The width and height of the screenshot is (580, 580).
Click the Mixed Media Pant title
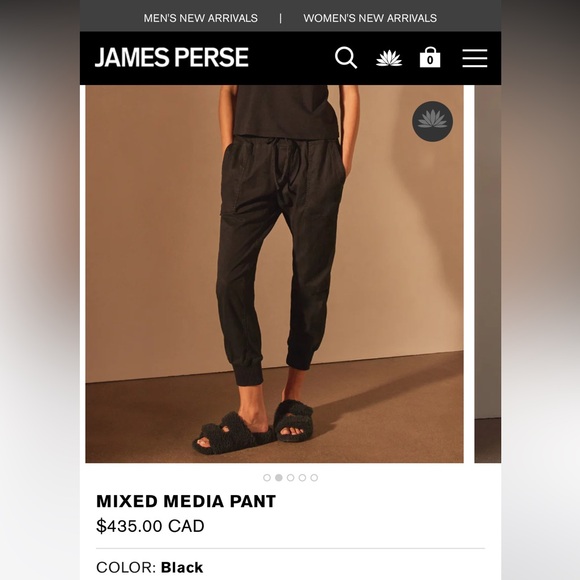(186, 501)
